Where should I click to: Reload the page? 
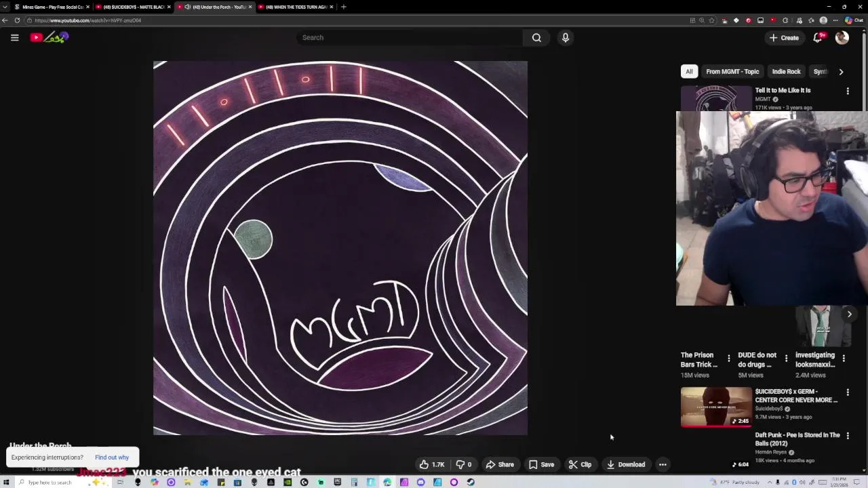coord(17,20)
